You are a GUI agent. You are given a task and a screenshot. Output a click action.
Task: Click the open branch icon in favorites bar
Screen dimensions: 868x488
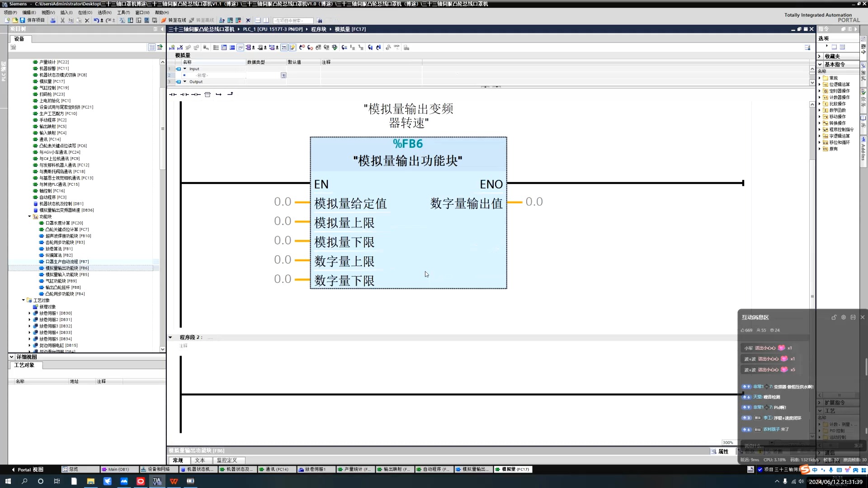(x=218, y=94)
